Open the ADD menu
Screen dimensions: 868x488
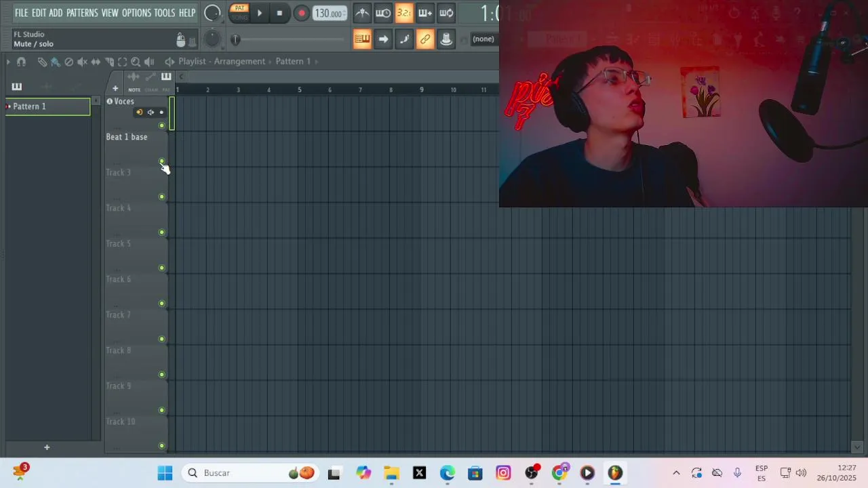point(56,13)
